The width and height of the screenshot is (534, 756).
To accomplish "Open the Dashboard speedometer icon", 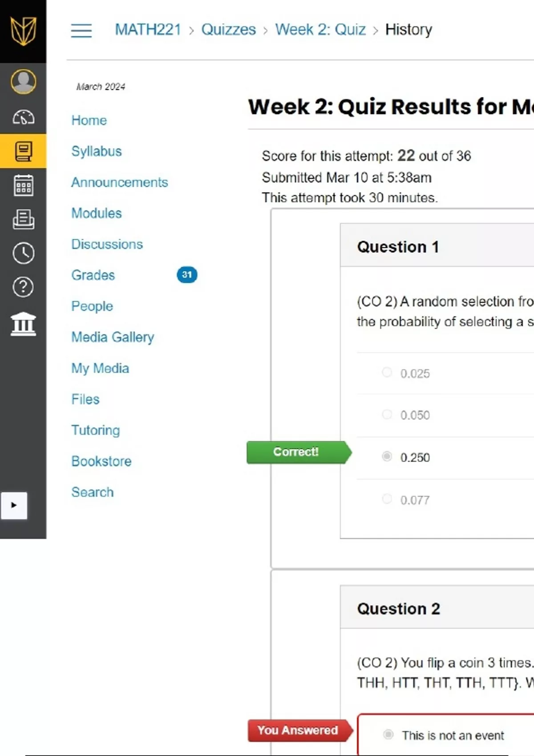I will pyautogui.click(x=23, y=117).
